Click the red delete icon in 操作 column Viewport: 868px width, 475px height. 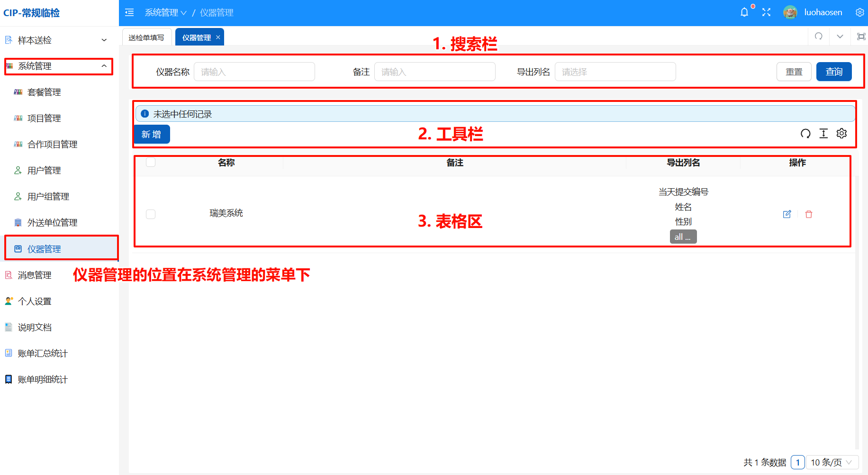click(x=809, y=214)
